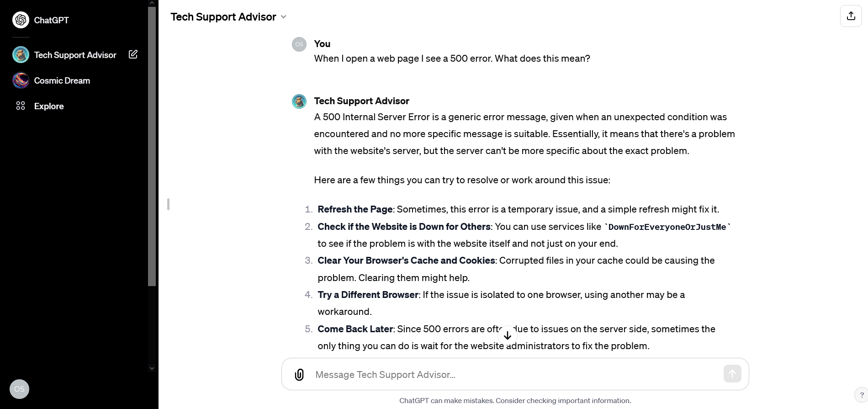Open the OS user profile button

tap(19, 389)
